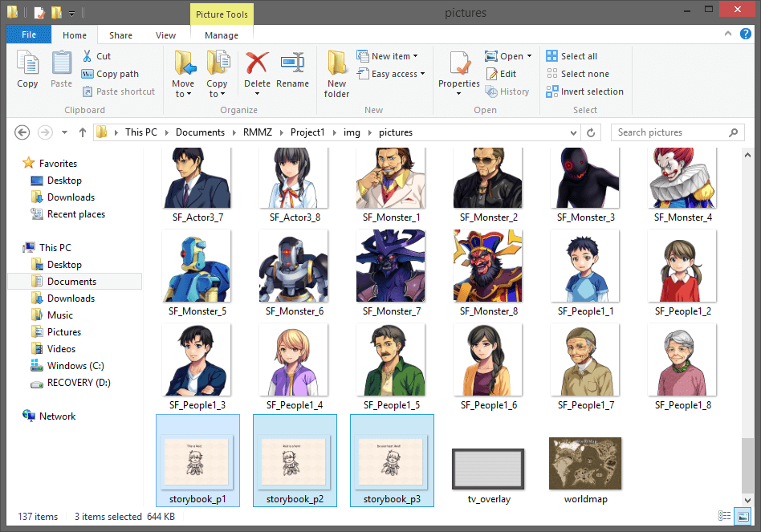Open the Manage Picture Tools tab
The width and height of the screenshot is (761, 532).
[x=221, y=35]
